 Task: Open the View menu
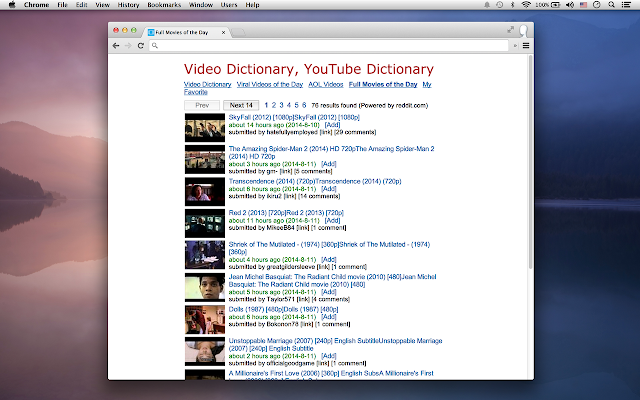102,5
